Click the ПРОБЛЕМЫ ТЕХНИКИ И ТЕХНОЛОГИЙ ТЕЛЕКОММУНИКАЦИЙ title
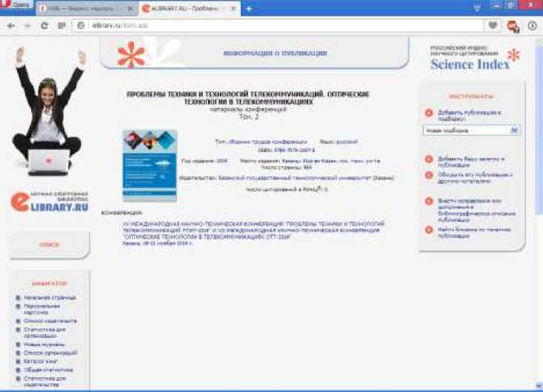This screenshot has width=543, height=392. [248, 98]
